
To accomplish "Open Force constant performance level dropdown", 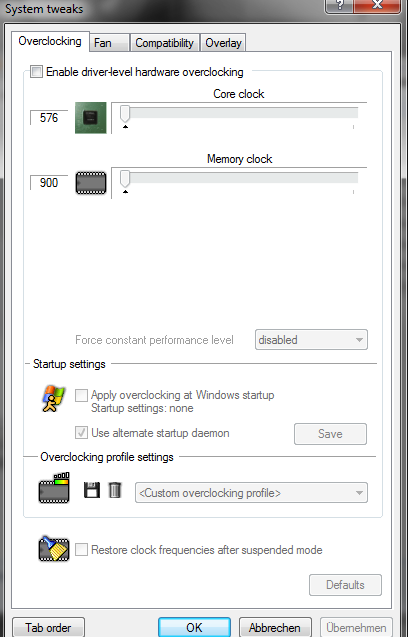I will click(x=311, y=340).
